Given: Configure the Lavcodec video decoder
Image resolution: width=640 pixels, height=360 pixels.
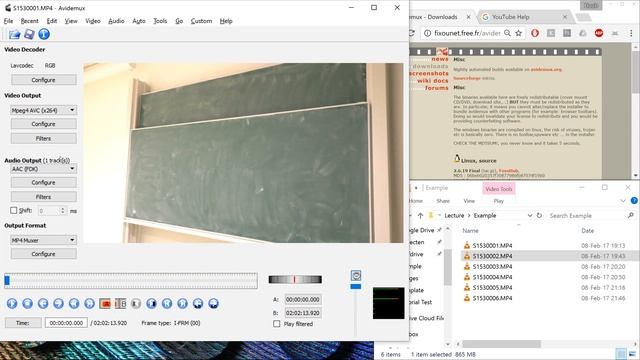Looking at the screenshot, I should [43, 80].
